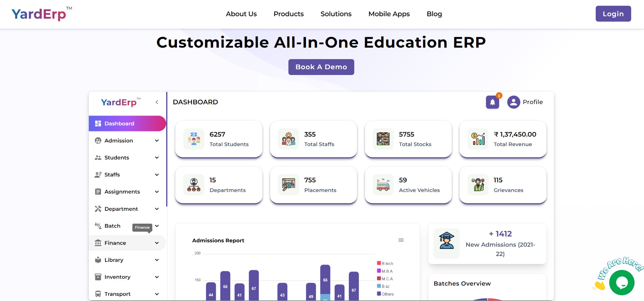Select Dashboard in the sidebar

(127, 124)
